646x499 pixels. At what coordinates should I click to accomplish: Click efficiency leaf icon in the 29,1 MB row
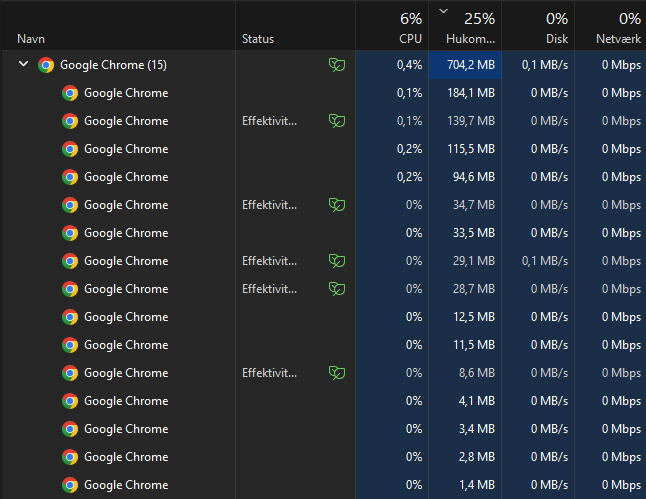coord(337,261)
